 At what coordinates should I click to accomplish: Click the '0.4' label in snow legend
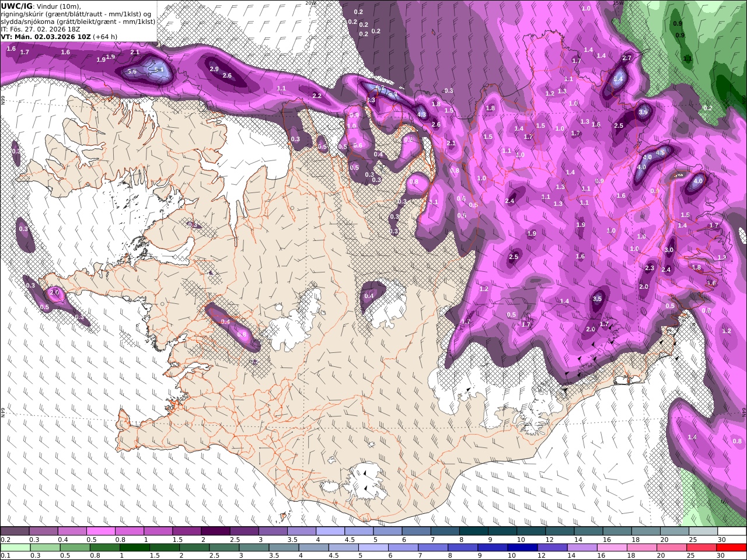pyautogui.click(x=63, y=540)
